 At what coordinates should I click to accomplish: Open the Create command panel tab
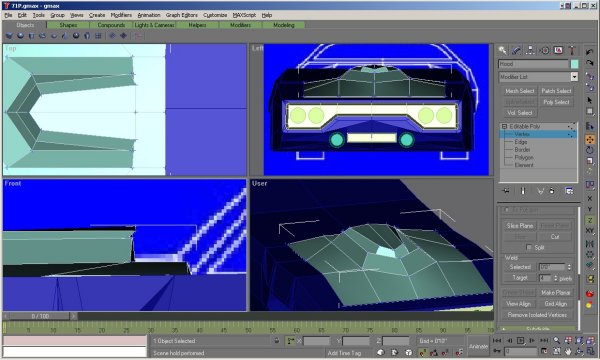[x=502, y=50]
